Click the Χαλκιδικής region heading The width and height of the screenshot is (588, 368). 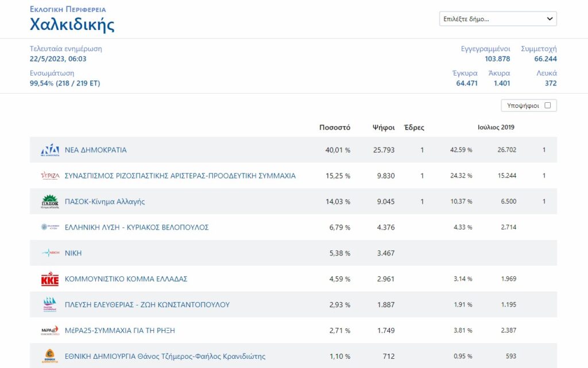coord(72,25)
